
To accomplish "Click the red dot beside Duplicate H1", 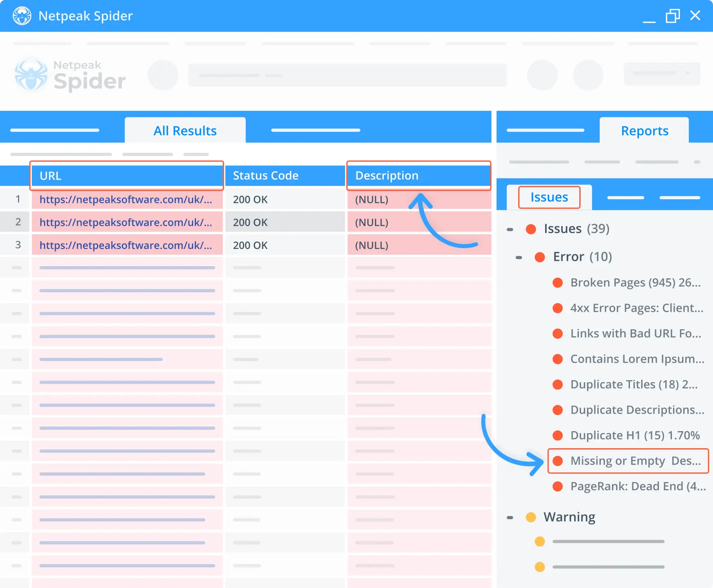I will (x=557, y=435).
